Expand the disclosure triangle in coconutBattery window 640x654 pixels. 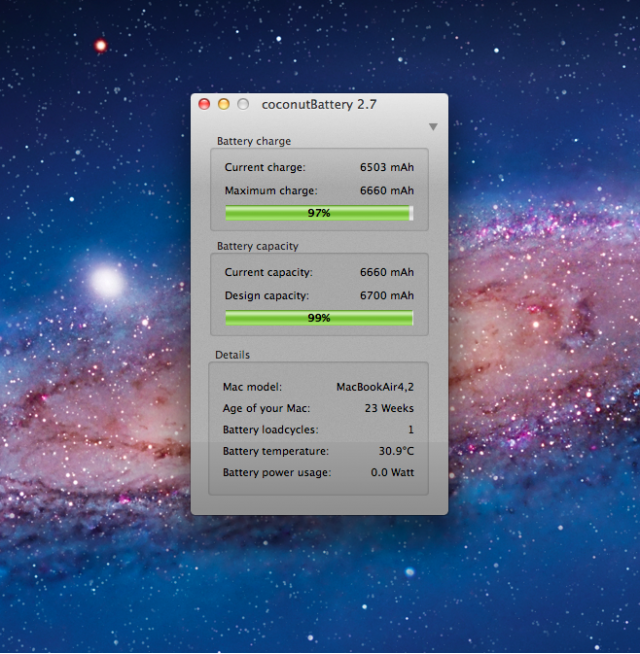[433, 127]
